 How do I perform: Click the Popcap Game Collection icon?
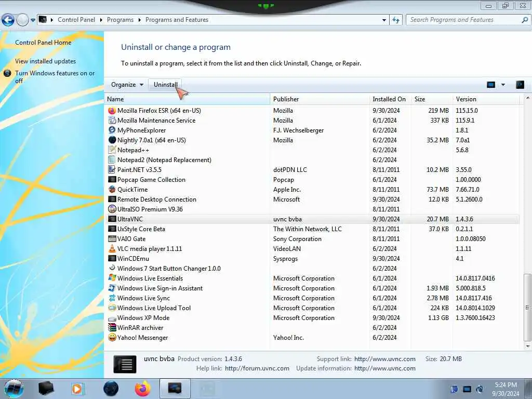(x=112, y=179)
